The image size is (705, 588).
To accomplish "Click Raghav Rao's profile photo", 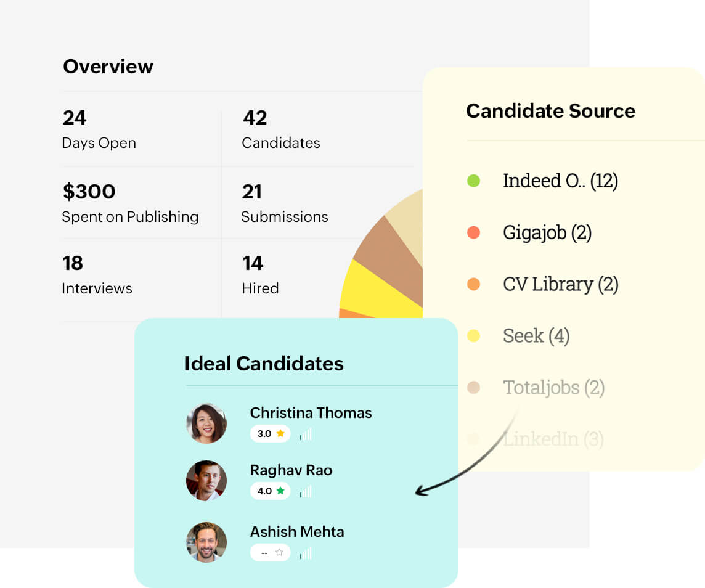I will (x=206, y=481).
